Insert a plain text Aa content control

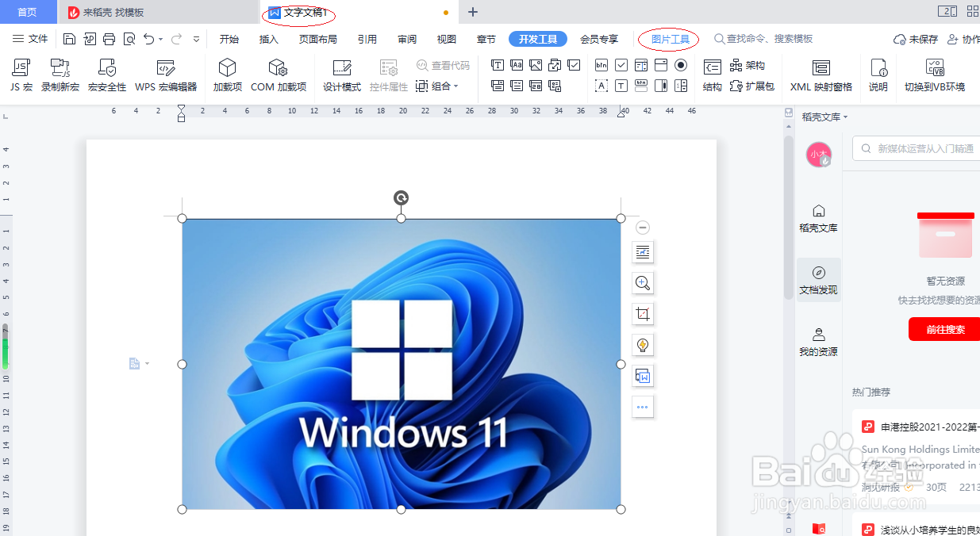tap(517, 65)
